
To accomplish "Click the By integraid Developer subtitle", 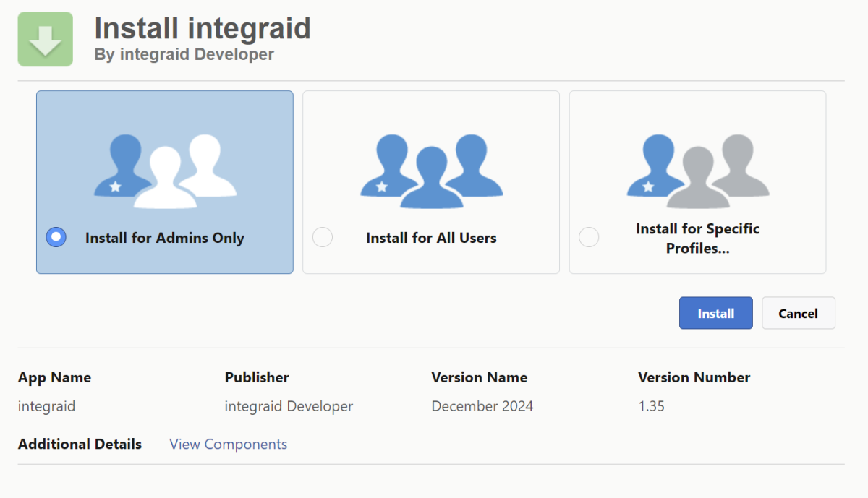I will point(184,54).
